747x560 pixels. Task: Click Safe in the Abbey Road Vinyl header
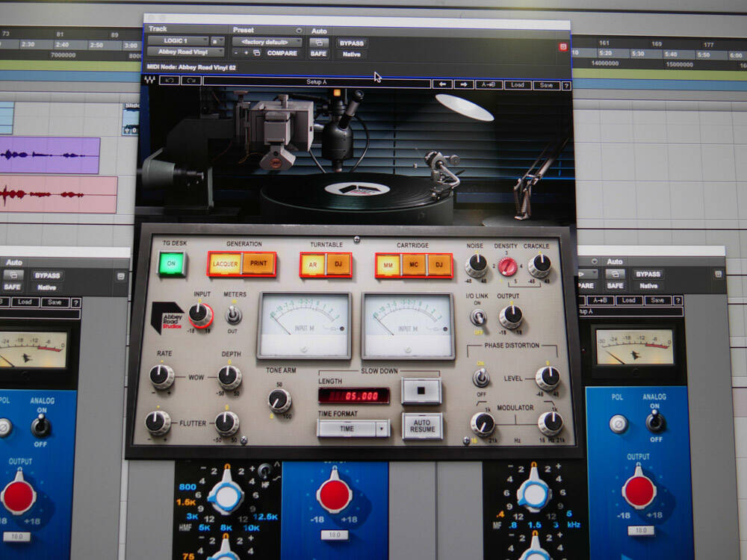click(318, 54)
